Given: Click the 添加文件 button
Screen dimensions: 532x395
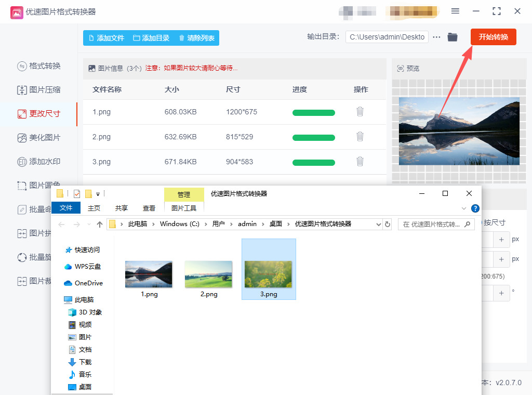Looking at the screenshot, I should click(x=107, y=38).
